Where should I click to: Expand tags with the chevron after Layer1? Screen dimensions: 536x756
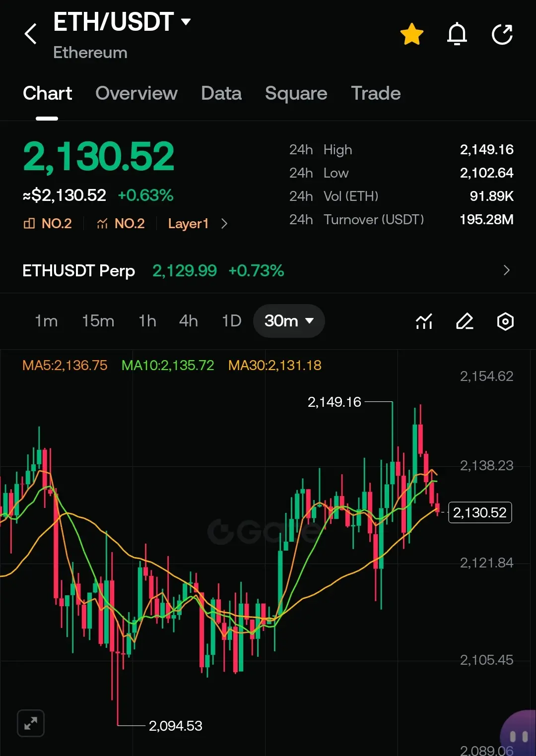pos(224,224)
